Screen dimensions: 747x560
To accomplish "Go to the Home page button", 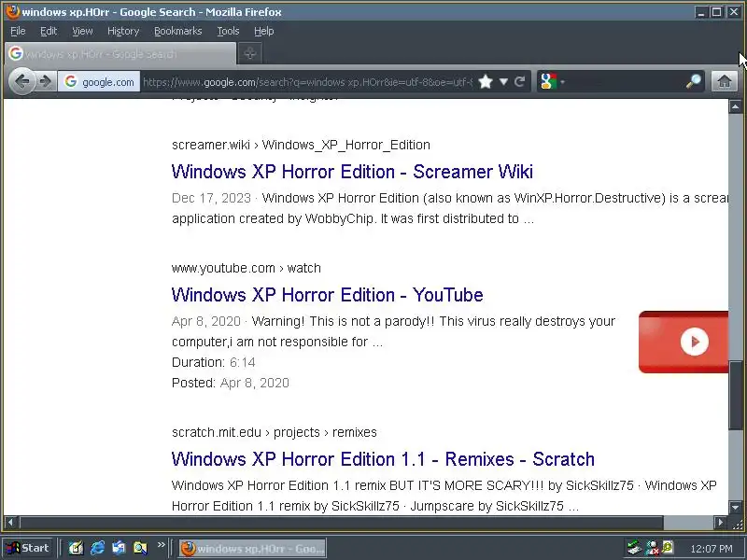I will [x=725, y=82].
